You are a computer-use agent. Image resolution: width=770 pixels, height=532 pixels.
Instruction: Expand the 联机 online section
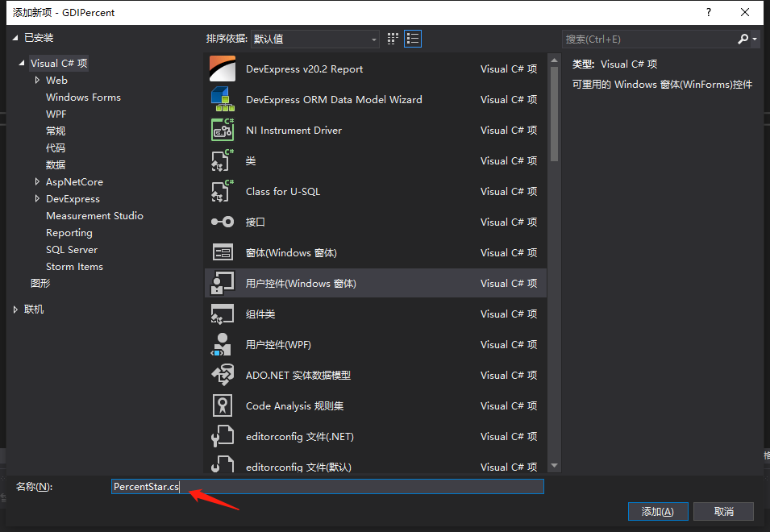click(15, 310)
